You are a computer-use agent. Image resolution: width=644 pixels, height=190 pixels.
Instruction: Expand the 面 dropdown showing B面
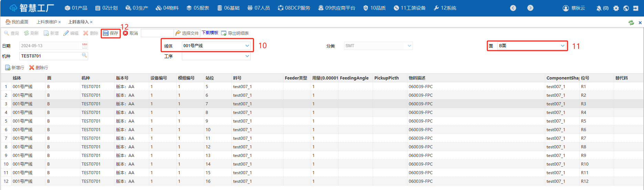[x=562, y=46]
